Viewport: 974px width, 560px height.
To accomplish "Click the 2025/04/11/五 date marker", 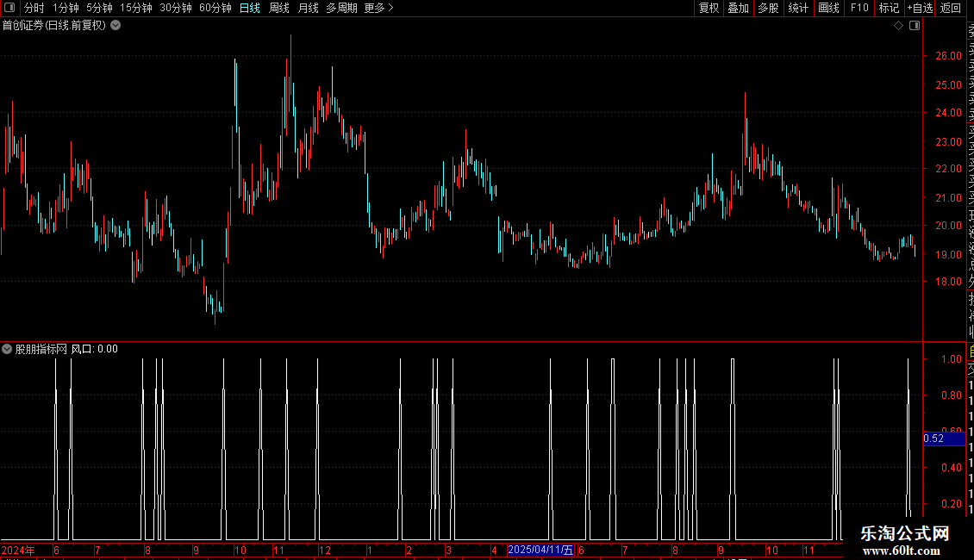I will pos(540,550).
